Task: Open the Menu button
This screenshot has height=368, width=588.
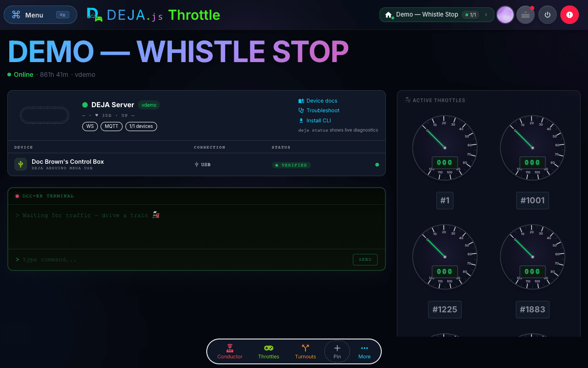Action: 40,15
